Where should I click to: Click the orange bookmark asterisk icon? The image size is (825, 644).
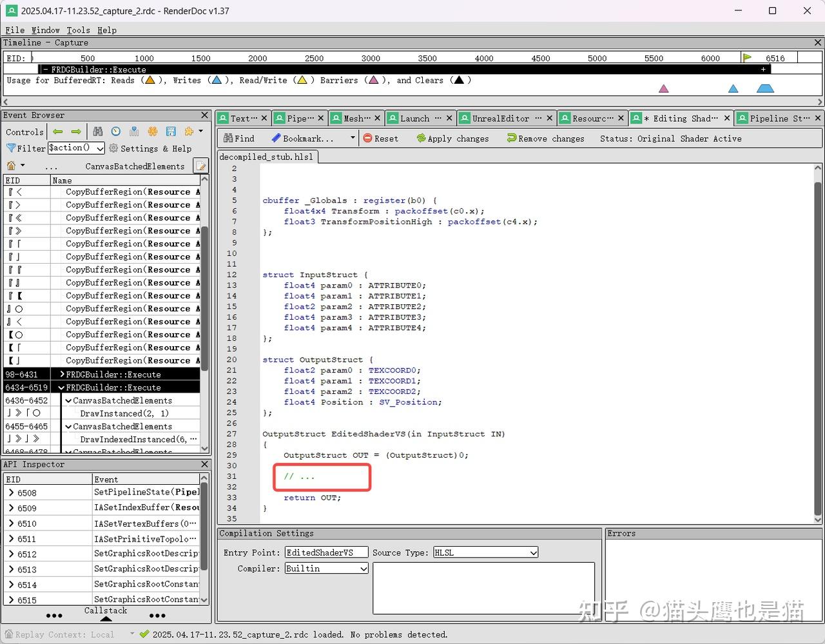click(x=153, y=132)
